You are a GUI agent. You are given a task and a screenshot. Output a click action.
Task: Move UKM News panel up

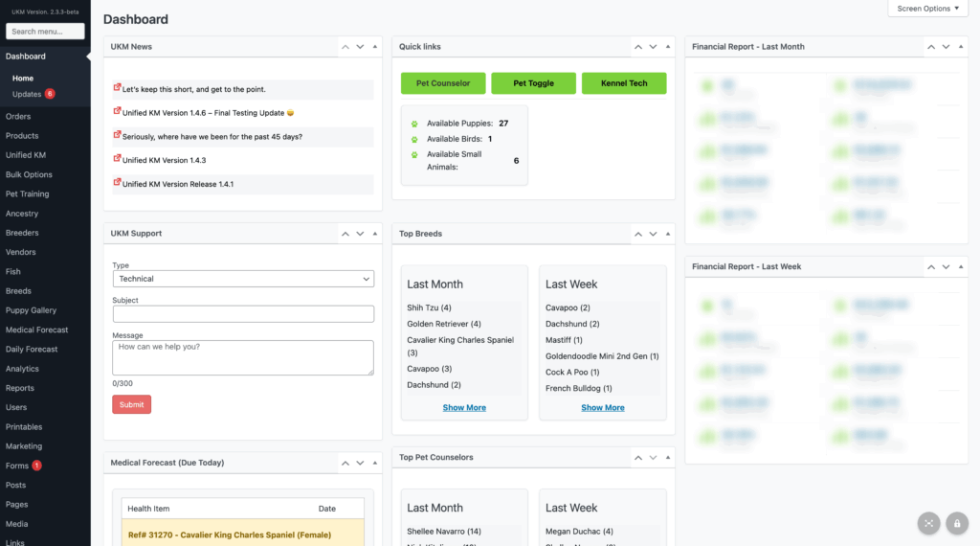(x=345, y=47)
